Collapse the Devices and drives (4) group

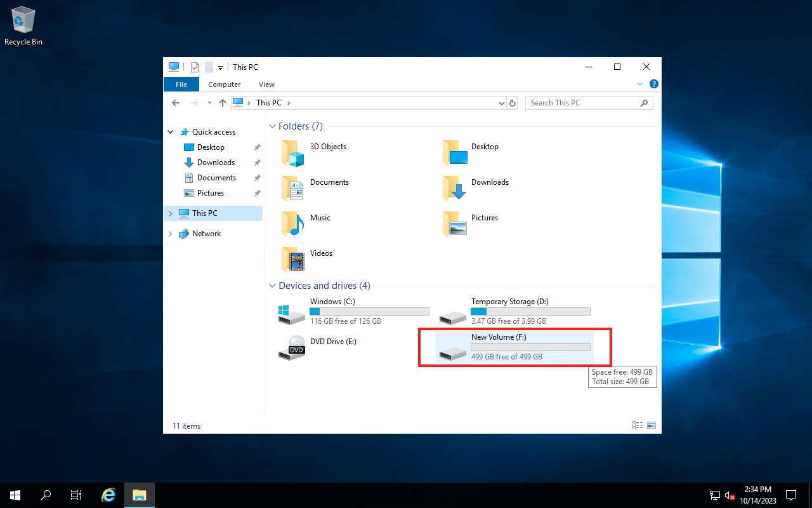point(273,286)
